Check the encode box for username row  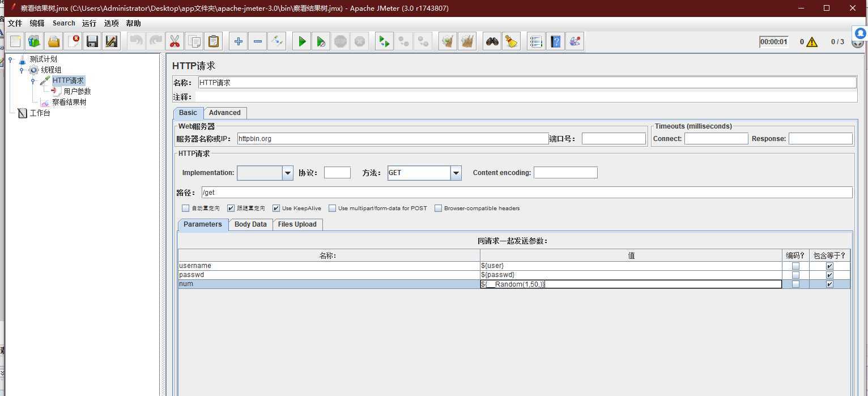pyautogui.click(x=795, y=266)
